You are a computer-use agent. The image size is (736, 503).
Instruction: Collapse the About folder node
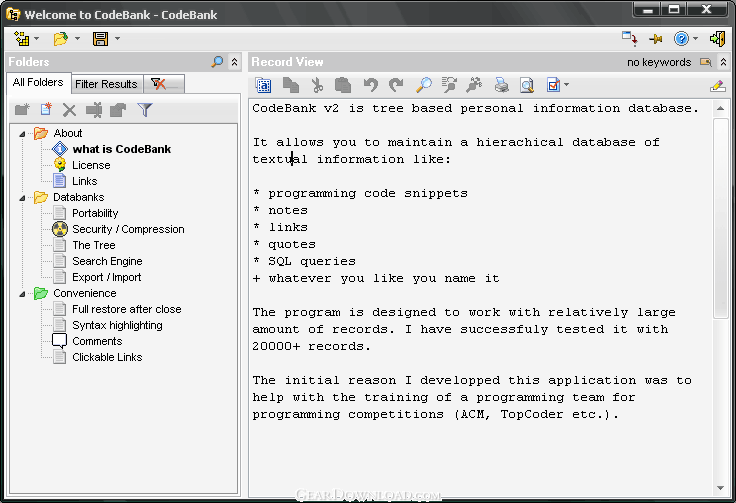click(x=22, y=134)
